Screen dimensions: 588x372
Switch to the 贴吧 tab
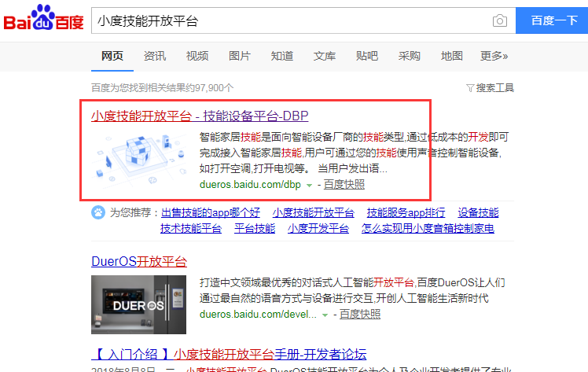367,56
